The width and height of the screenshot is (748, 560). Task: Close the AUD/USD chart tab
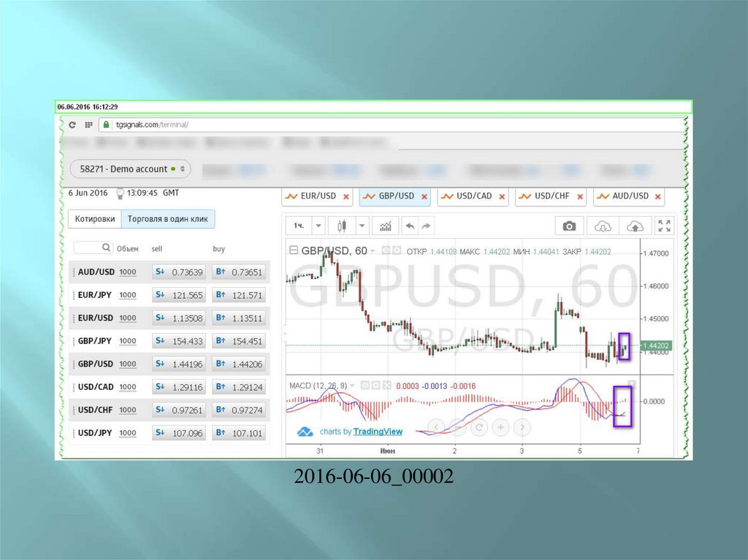click(658, 196)
